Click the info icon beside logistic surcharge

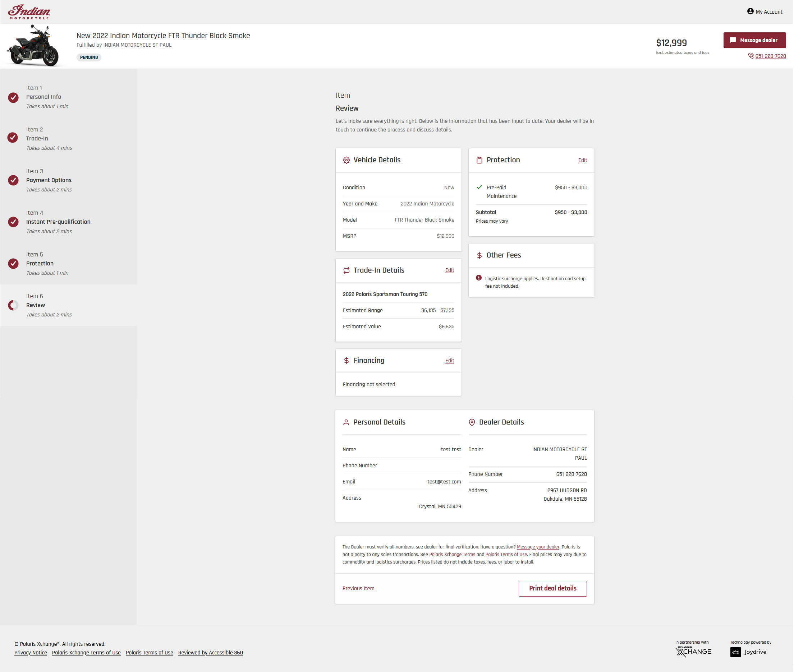479,278
